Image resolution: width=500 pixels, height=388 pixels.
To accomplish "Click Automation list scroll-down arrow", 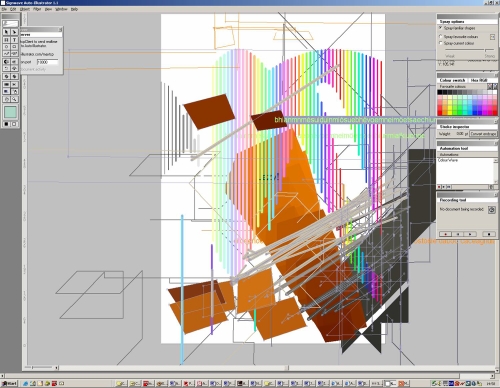I will click(495, 181).
